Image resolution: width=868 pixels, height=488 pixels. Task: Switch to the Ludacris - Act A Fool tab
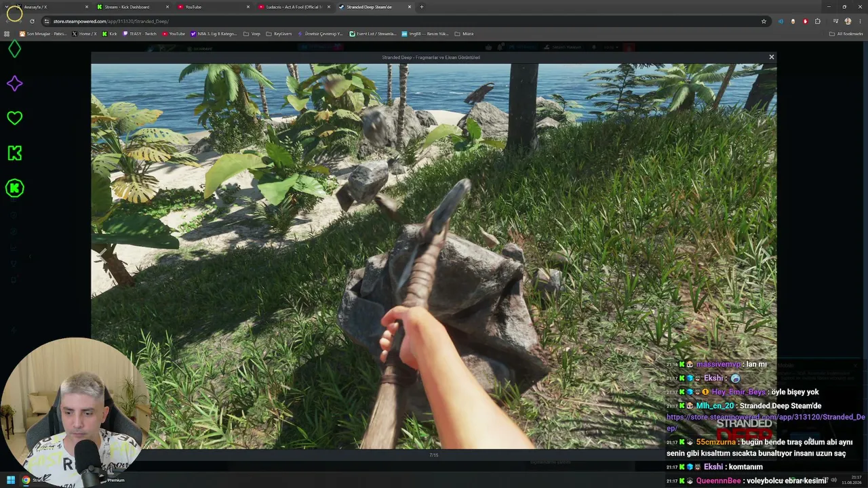(x=294, y=7)
